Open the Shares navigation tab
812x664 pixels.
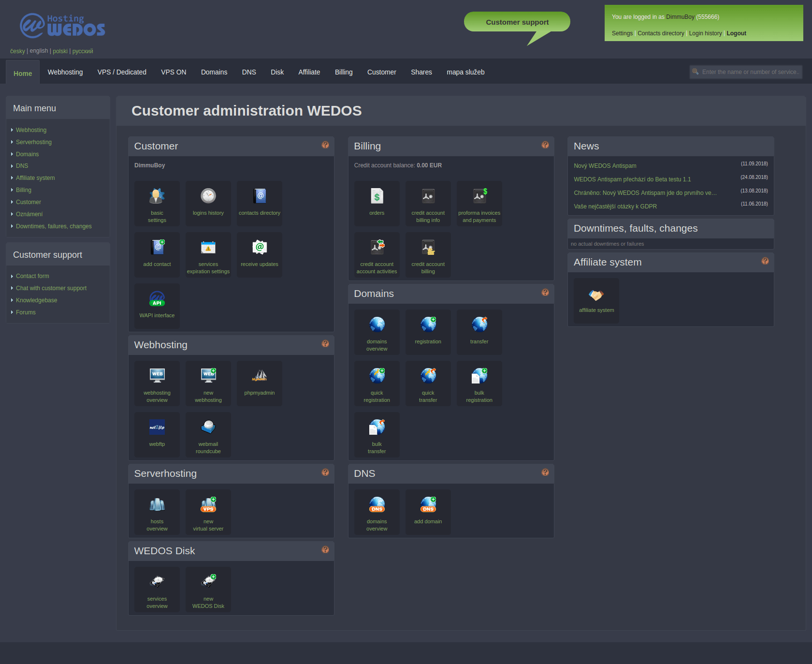click(x=421, y=72)
